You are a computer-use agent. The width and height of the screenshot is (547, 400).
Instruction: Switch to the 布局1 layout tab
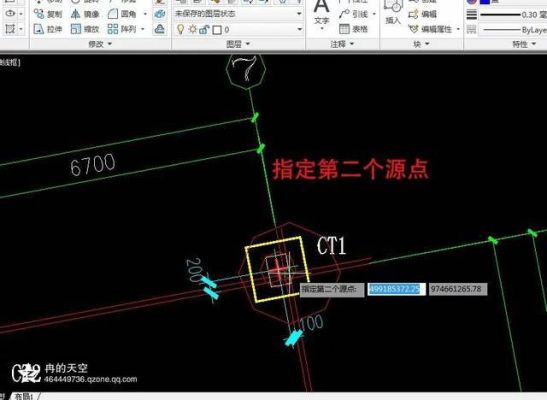click(23, 397)
